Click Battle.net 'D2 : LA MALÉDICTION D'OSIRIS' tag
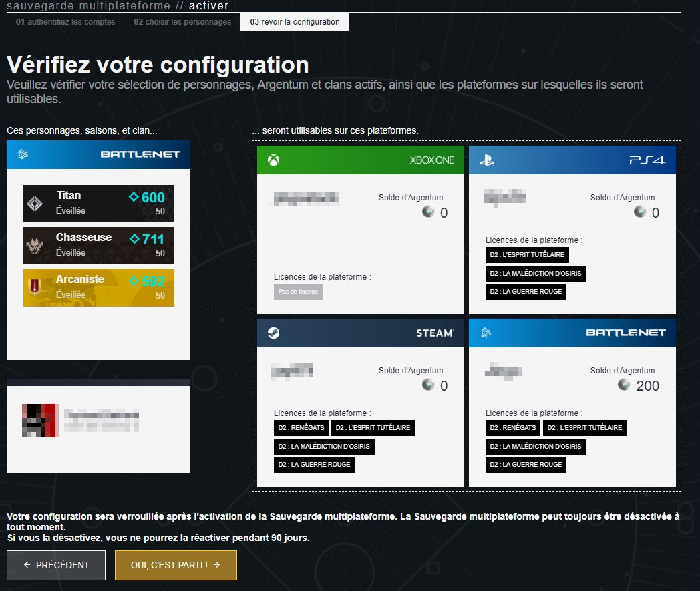 pyautogui.click(x=535, y=446)
